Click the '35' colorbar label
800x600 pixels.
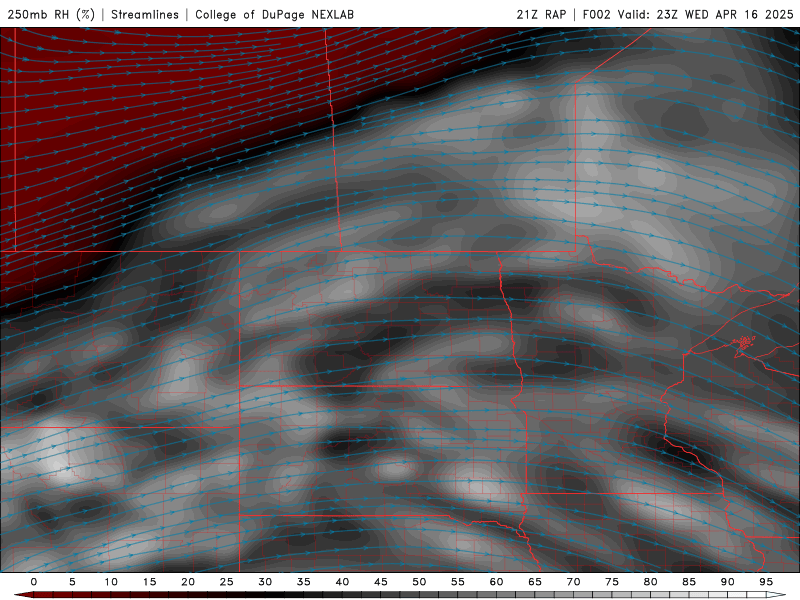(x=304, y=582)
